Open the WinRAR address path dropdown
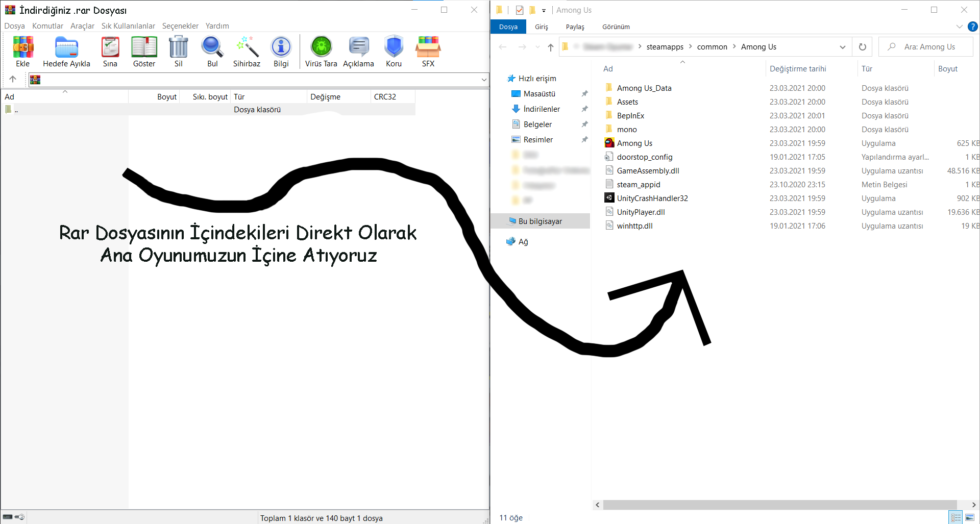This screenshot has height=524, width=980. click(x=484, y=80)
